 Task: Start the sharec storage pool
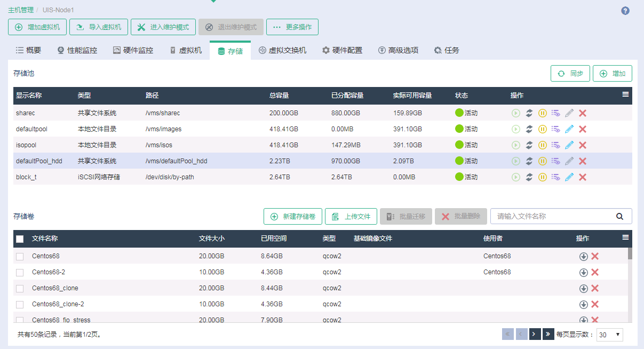[x=515, y=113]
